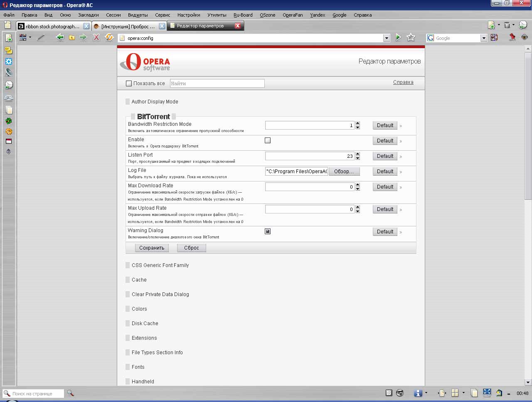Click the bookmark star beside address bar

[x=411, y=37]
